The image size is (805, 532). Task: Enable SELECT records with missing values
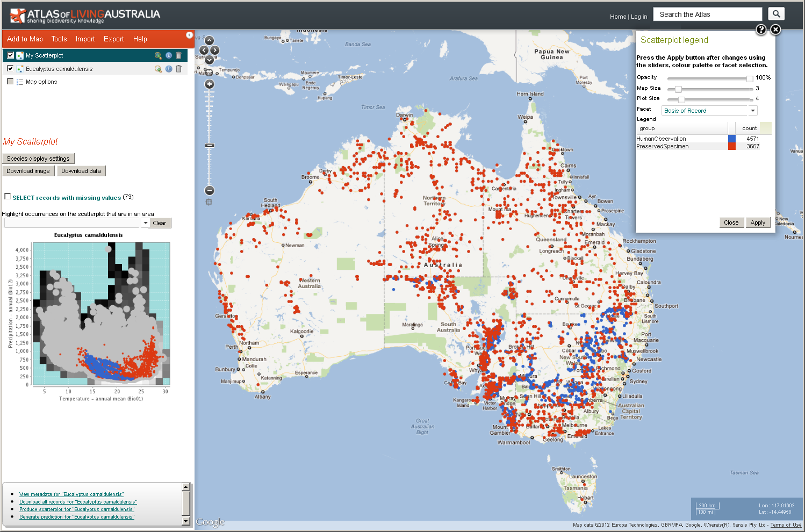(x=8, y=197)
